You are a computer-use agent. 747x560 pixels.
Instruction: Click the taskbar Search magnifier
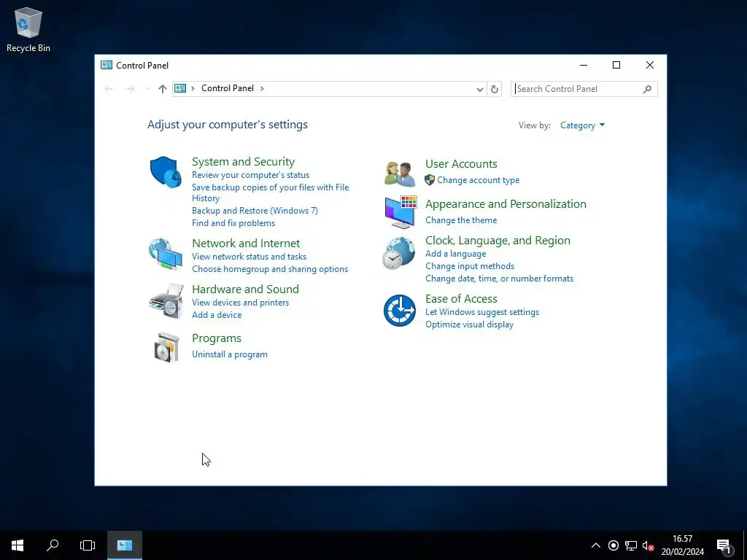[x=53, y=545]
